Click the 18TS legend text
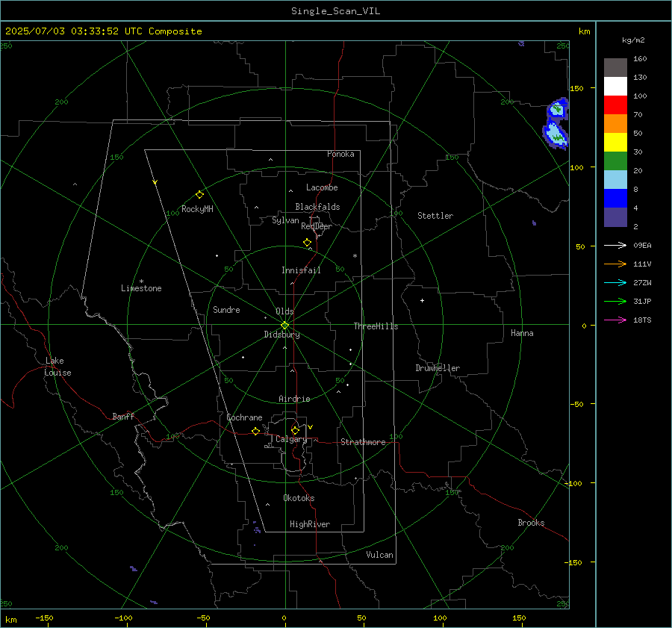This screenshot has height=628, width=672. point(642,320)
